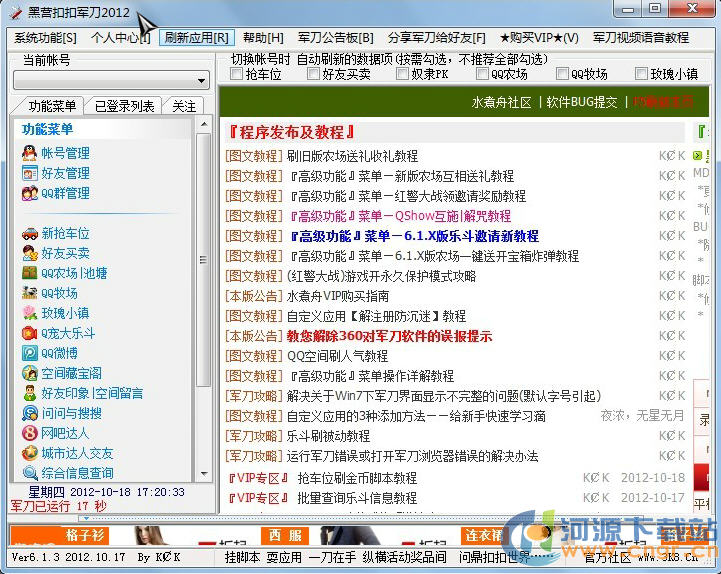This screenshot has height=574, width=721.
Task: Click the 帐号管理 penguin icon
Action: [x=30, y=153]
